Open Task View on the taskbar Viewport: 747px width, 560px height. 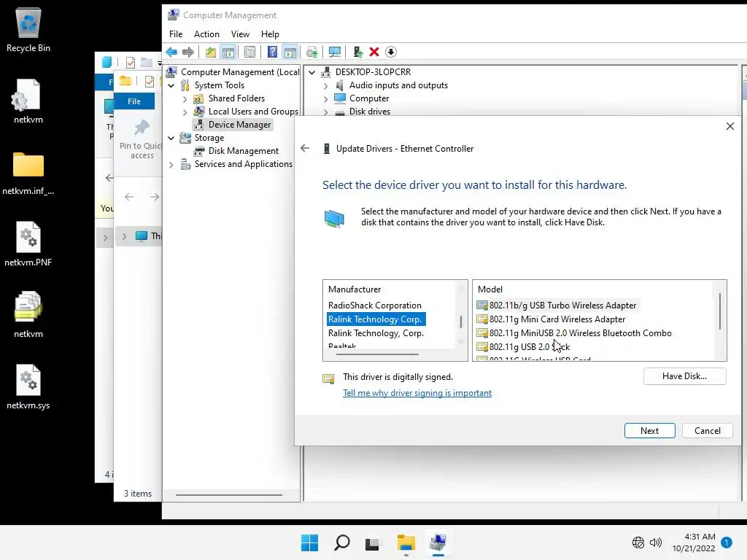pos(373,542)
